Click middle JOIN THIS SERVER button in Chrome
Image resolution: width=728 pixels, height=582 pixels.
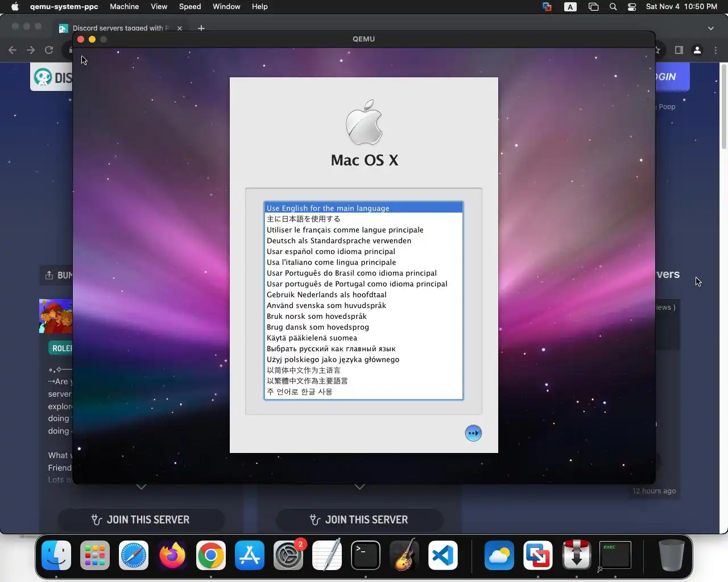click(359, 519)
